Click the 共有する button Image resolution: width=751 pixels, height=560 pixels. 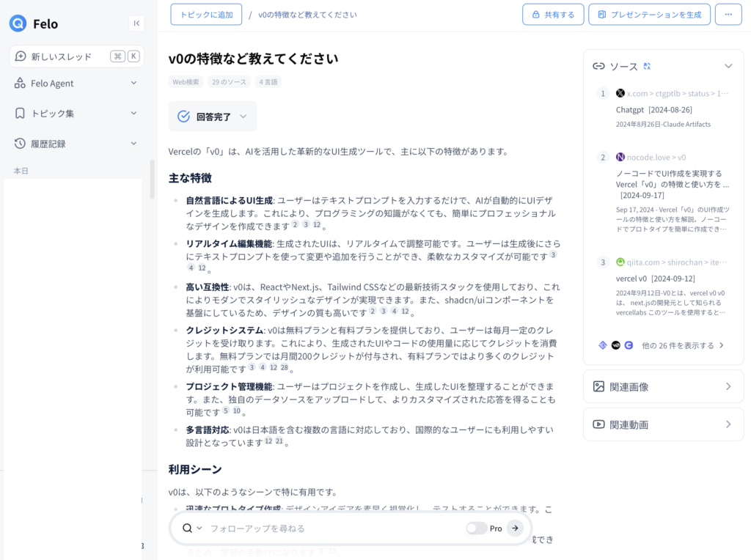coord(553,14)
